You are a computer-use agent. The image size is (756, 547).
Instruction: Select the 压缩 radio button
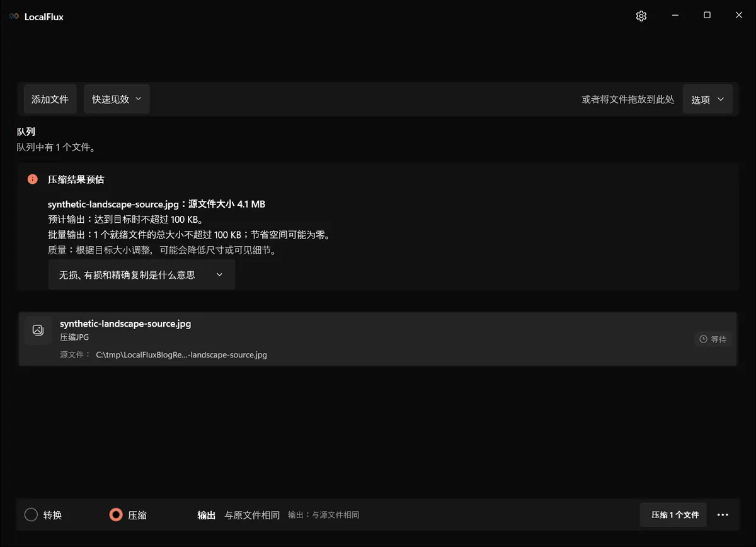pyautogui.click(x=115, y=515)
